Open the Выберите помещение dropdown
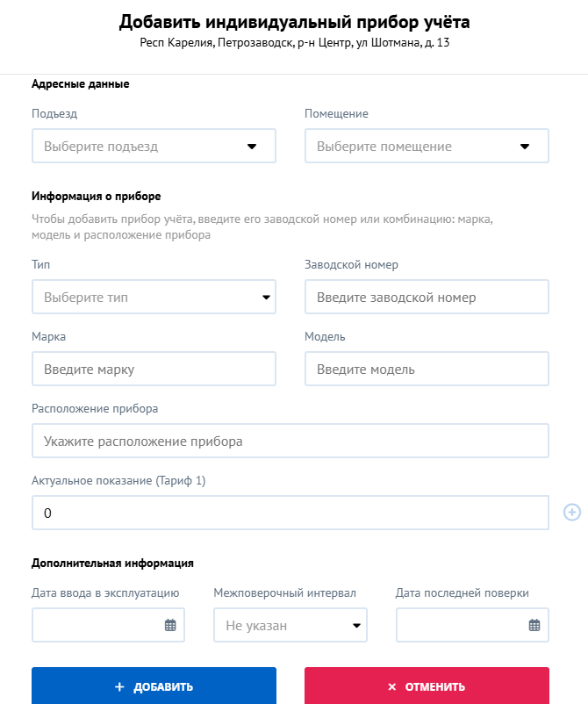This screenshot has width=588, height=718. [427, 146]
